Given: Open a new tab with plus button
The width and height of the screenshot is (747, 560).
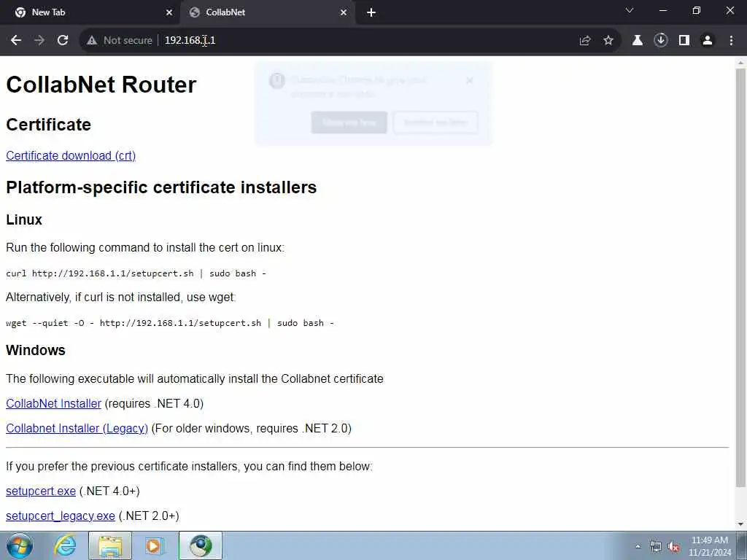Looking at the screenshot, I should point(371,12).
